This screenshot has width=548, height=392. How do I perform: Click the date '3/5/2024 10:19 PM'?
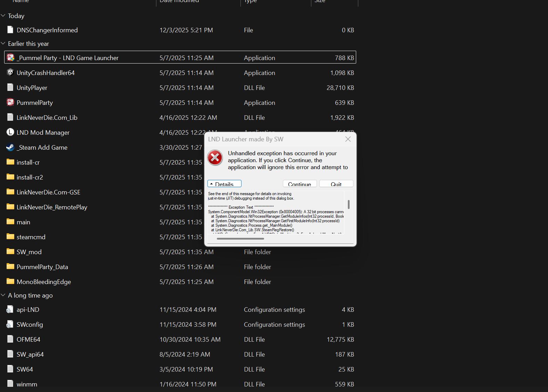click(x=186, y=369)
